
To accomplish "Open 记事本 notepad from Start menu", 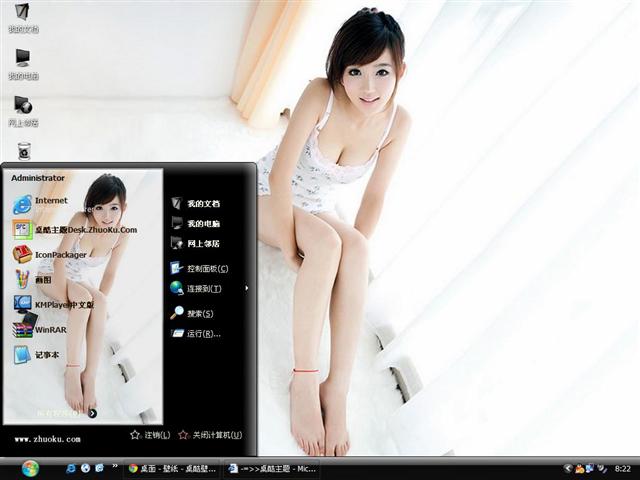I will (36, 355).
